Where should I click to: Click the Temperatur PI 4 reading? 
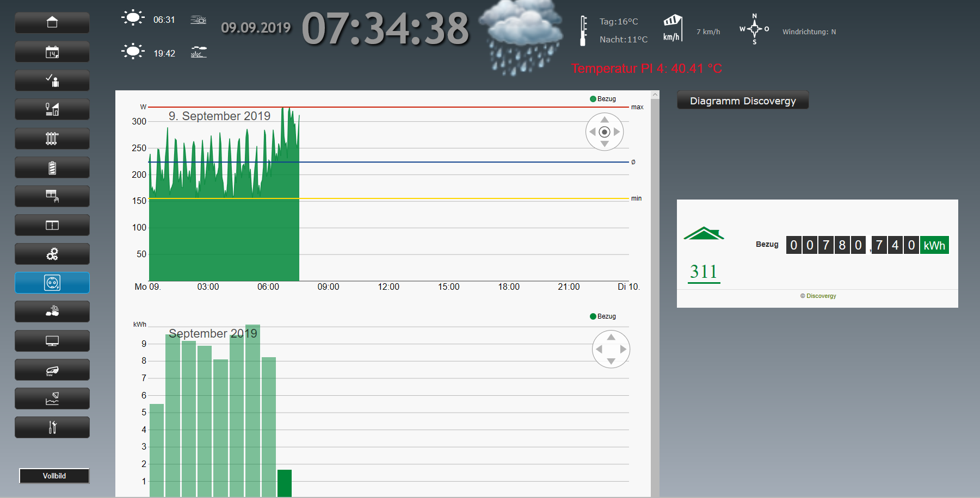[x=647, y=69]
